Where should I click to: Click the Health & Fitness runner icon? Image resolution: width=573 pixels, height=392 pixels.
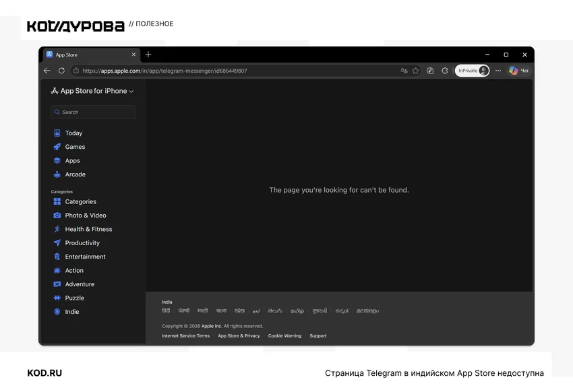tap(57, 229)
